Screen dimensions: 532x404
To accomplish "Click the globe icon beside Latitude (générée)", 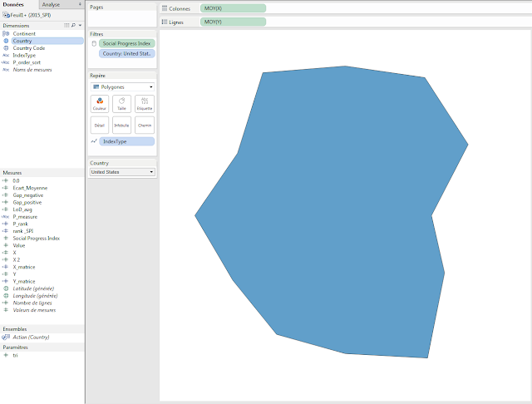I will click(x=6, y=288).
